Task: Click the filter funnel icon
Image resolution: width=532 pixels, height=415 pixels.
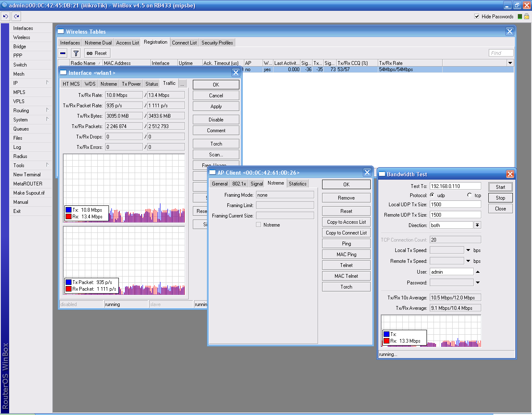Action: tap(76, 53)
